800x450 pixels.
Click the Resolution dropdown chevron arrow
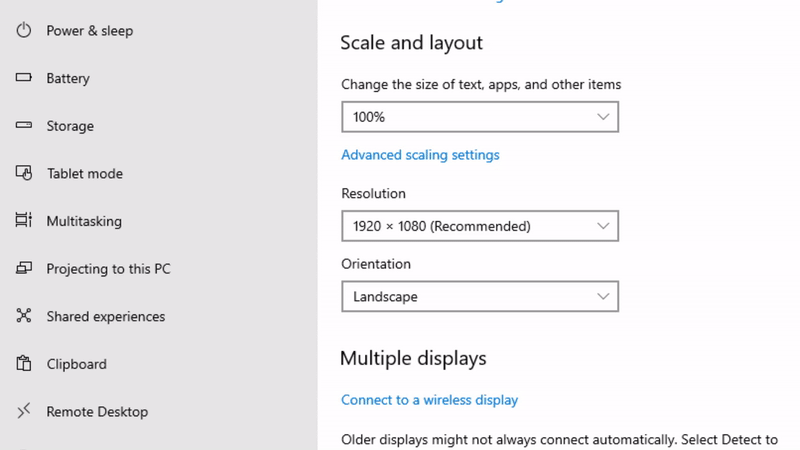click(603, 226)
